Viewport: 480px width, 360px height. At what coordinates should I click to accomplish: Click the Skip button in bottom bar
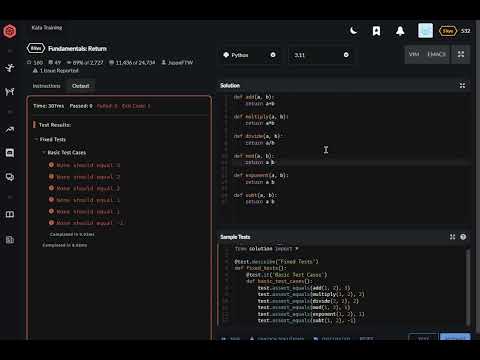click(231, 339)
